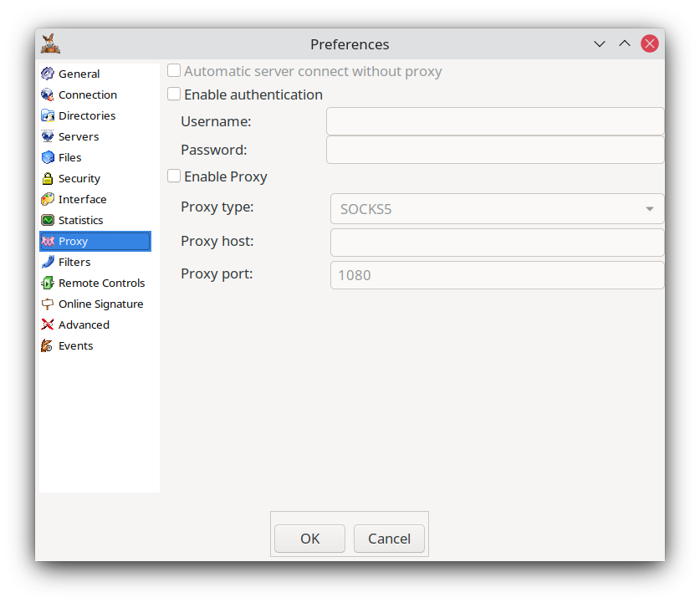This screenshot has width=700, height=603.
Task: Check the Enable authentication box
Action: point(174,95)
